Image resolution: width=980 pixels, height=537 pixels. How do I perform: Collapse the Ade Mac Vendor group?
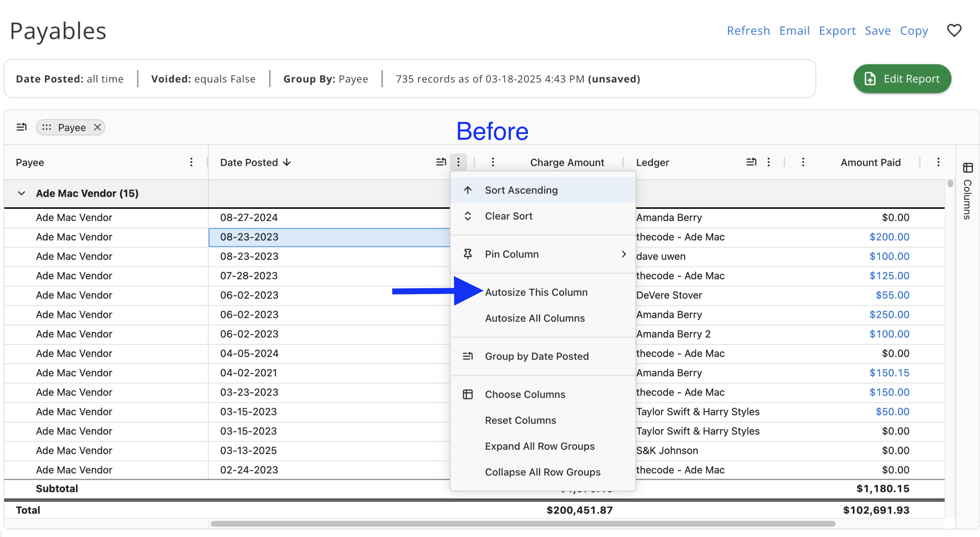[x=22, y=193]
